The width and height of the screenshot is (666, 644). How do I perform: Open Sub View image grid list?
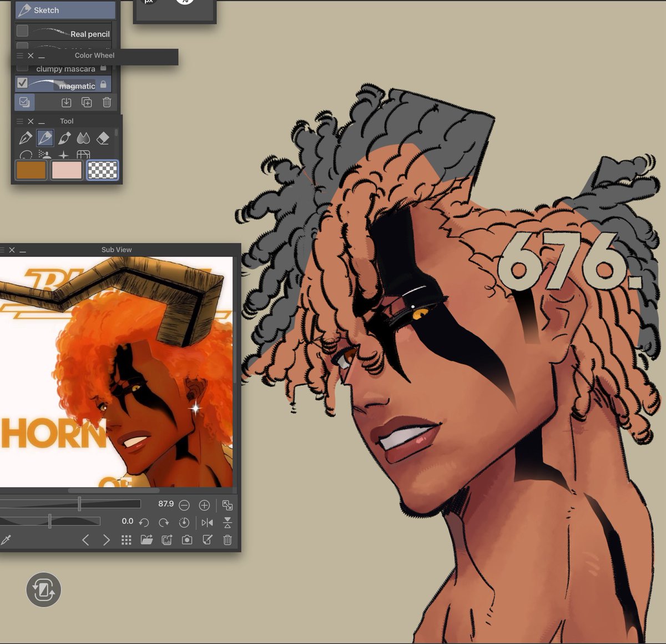click(x=127, y=540)
